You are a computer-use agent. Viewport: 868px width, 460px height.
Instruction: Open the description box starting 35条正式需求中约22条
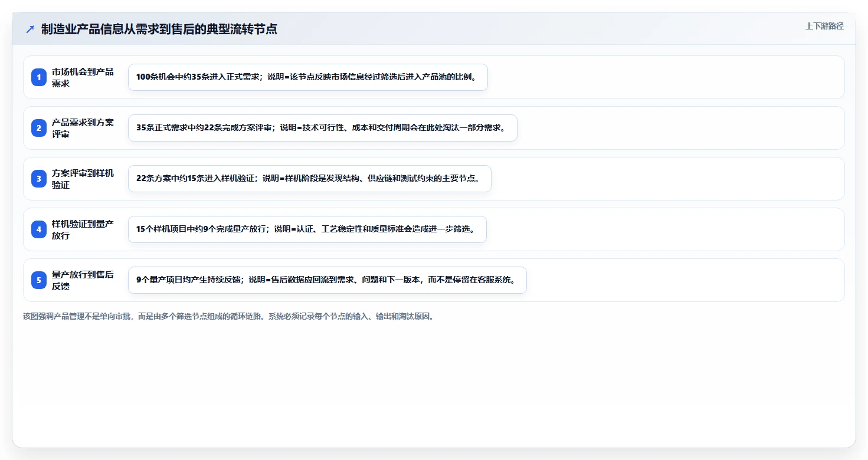[x=323, y=128]
